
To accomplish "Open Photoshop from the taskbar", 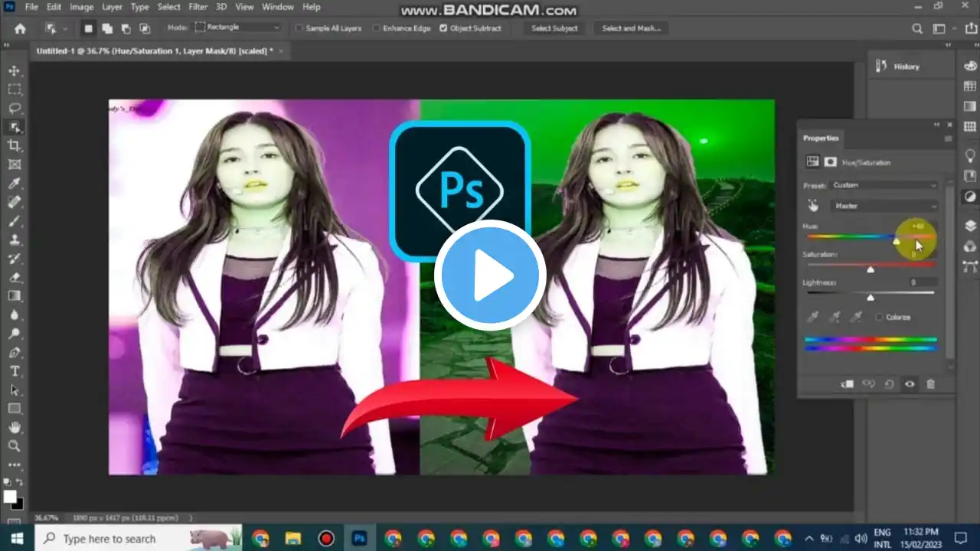I will [359, 538].
